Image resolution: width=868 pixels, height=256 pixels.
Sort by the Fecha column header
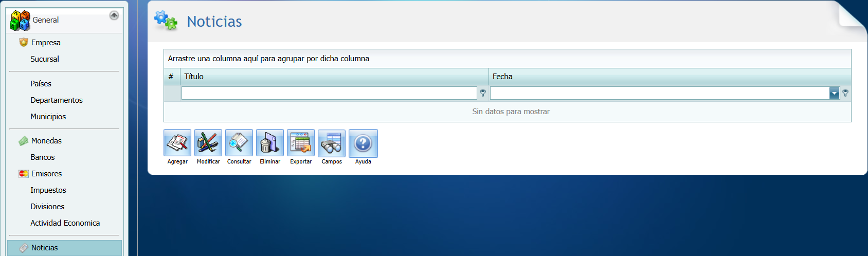click(x=670, y=77)
